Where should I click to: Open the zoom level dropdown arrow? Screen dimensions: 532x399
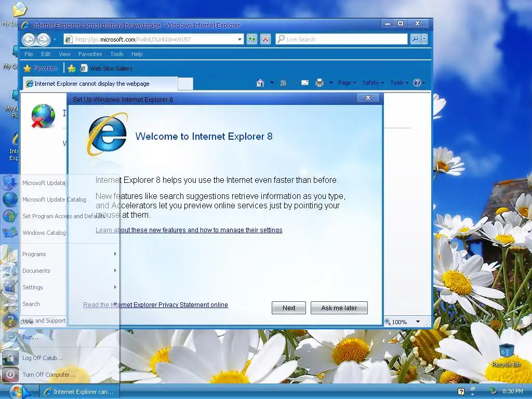(x=418, y=322)
